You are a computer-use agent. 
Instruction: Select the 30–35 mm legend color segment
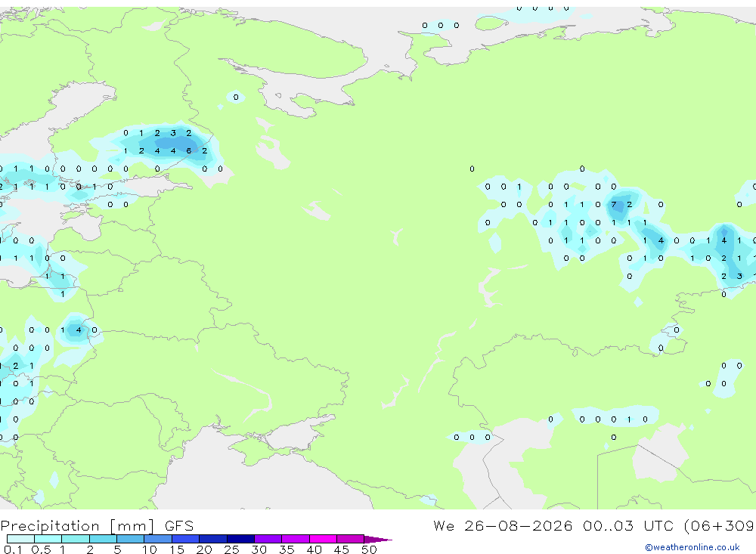268,539
